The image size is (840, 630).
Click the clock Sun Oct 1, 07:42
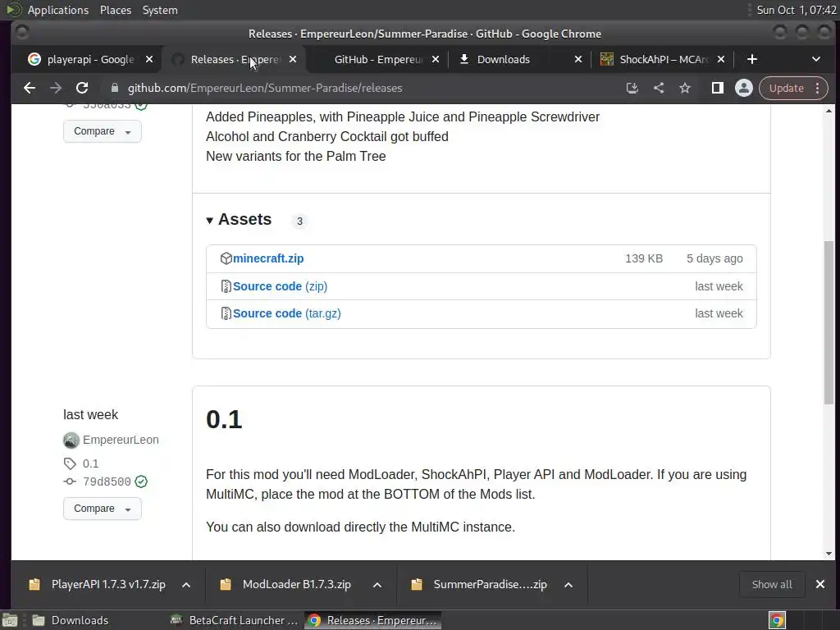(x=796, y=10)
